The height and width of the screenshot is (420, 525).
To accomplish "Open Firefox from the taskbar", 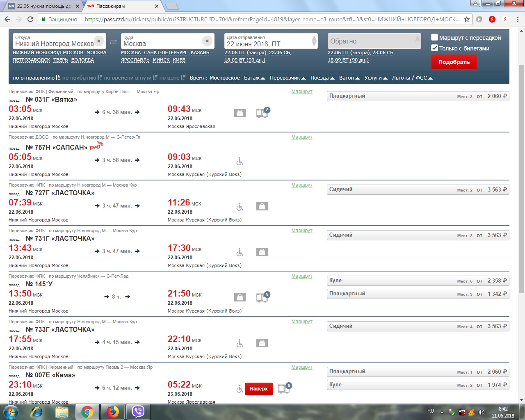I will (113, 411).
